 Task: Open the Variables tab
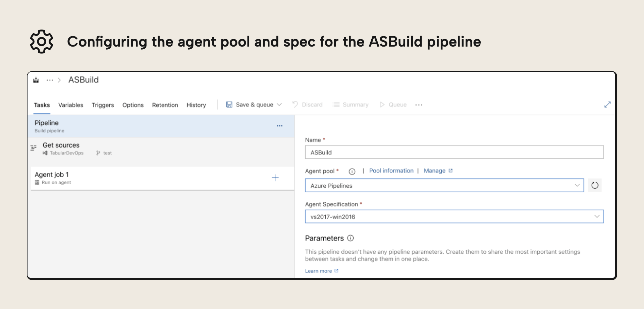pyautogui.click(x=71, y=105)
